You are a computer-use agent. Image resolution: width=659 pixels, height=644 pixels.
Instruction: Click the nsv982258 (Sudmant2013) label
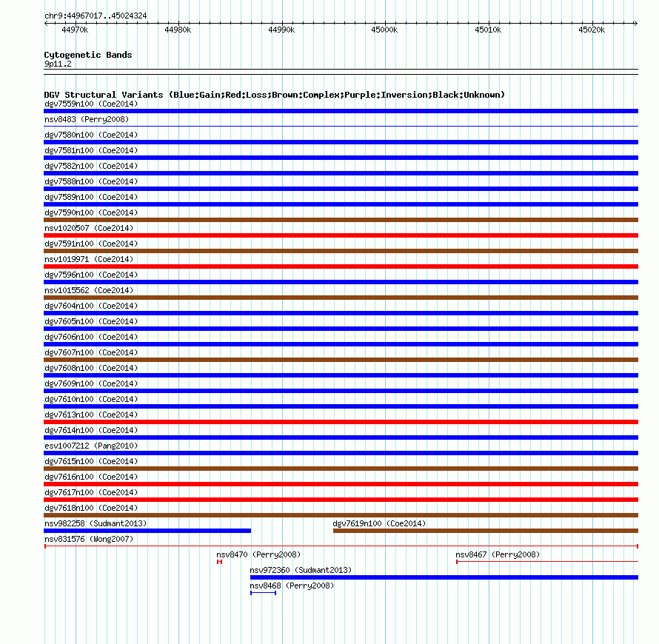[96, 523]
